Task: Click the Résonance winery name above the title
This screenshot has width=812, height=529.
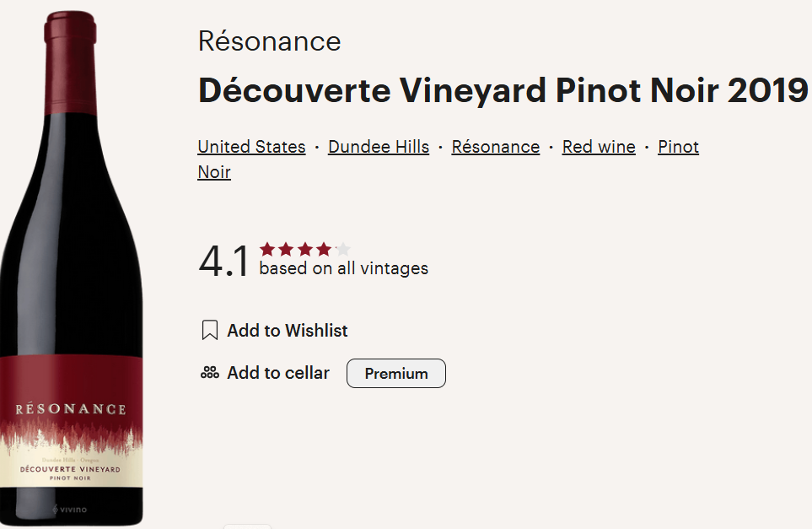Action: (269, 41)
